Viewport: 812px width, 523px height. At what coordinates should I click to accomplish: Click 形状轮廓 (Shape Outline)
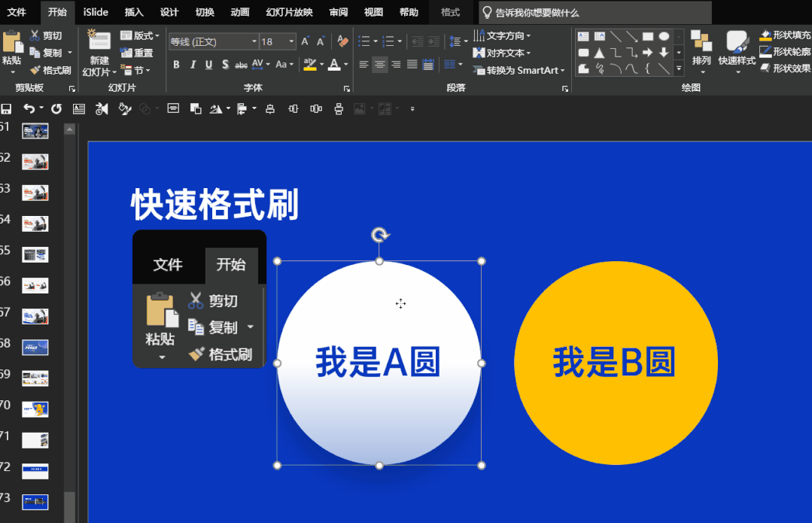click(x=785, y=51)
